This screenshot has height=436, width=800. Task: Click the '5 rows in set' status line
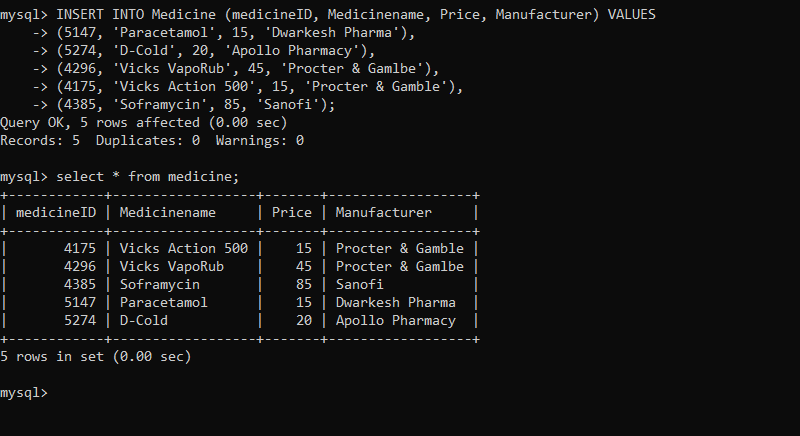click(96, 356)
